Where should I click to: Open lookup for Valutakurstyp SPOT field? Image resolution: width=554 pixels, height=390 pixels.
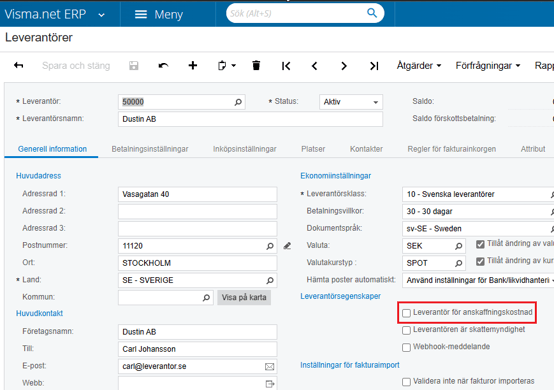point(459,263)
